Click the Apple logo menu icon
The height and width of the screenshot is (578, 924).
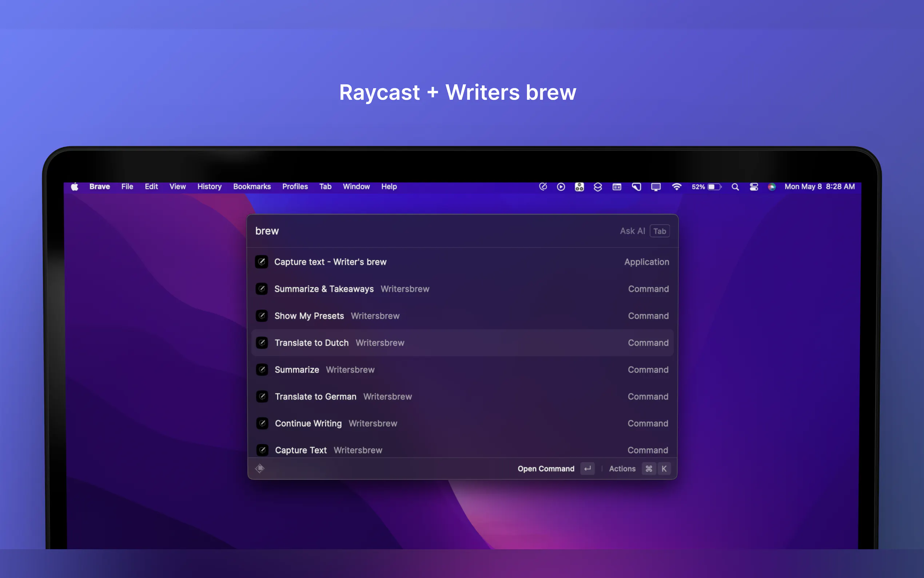[x=75, y=187]
